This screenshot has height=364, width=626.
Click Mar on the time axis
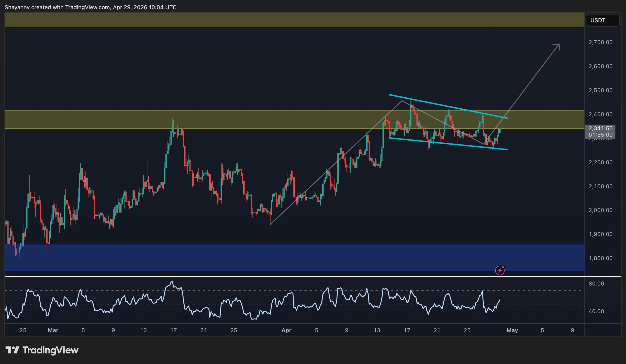point(53,330)
